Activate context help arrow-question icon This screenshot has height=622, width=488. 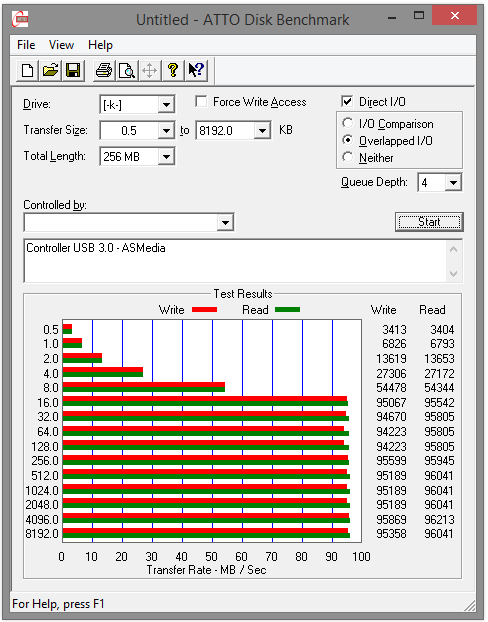(196, 71)
